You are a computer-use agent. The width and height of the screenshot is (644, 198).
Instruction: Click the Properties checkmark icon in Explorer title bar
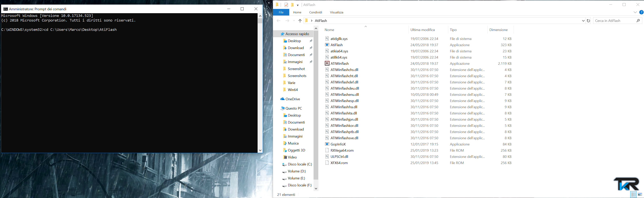click(x=286, y=5)
